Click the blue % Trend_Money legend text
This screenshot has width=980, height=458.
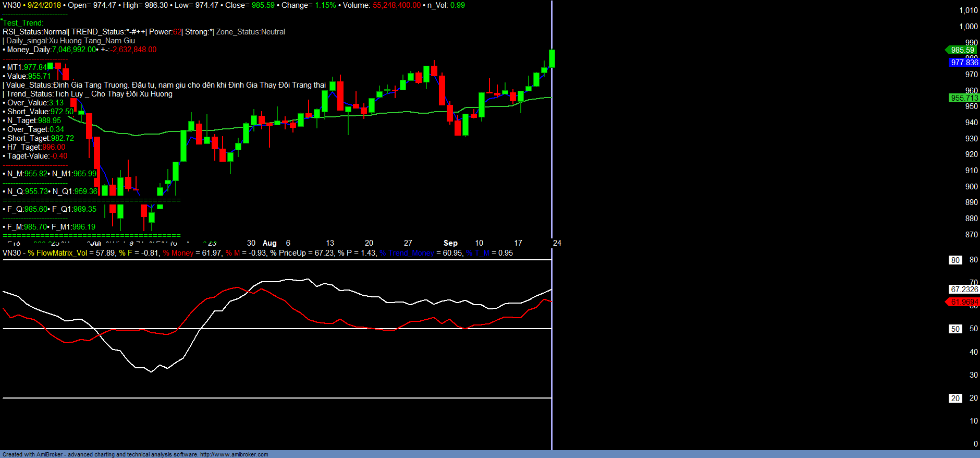(x=407, y=253)
